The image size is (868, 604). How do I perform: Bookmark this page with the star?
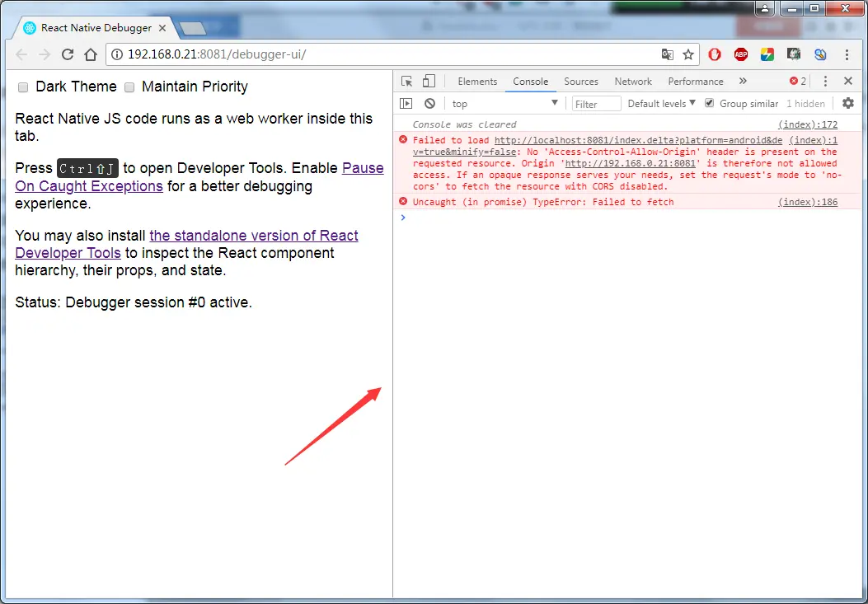click(x=688, y=54)
